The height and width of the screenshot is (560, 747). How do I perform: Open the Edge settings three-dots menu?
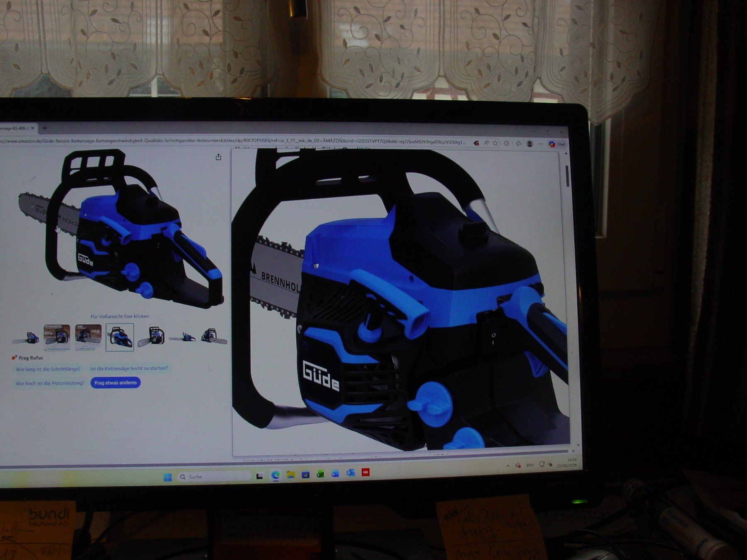point(540,144)
